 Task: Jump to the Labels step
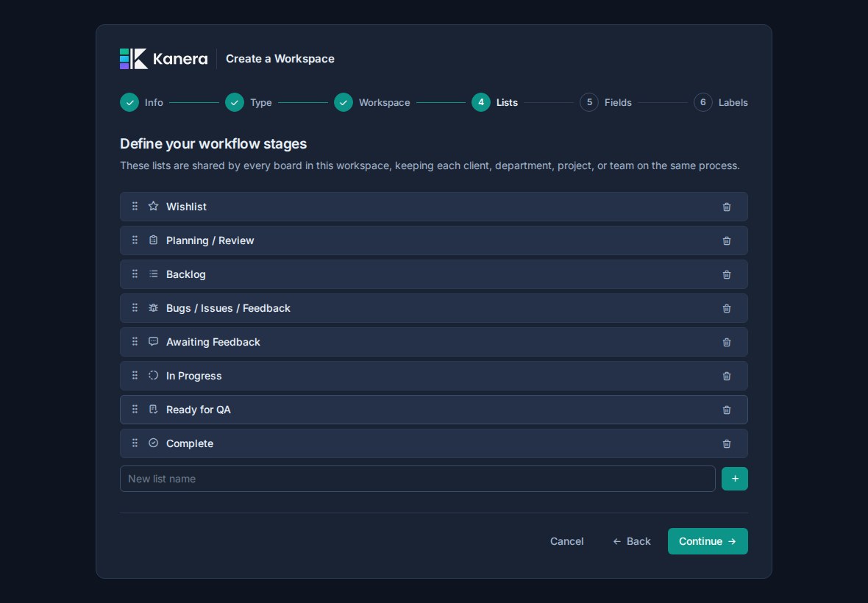tap(721, 102)
